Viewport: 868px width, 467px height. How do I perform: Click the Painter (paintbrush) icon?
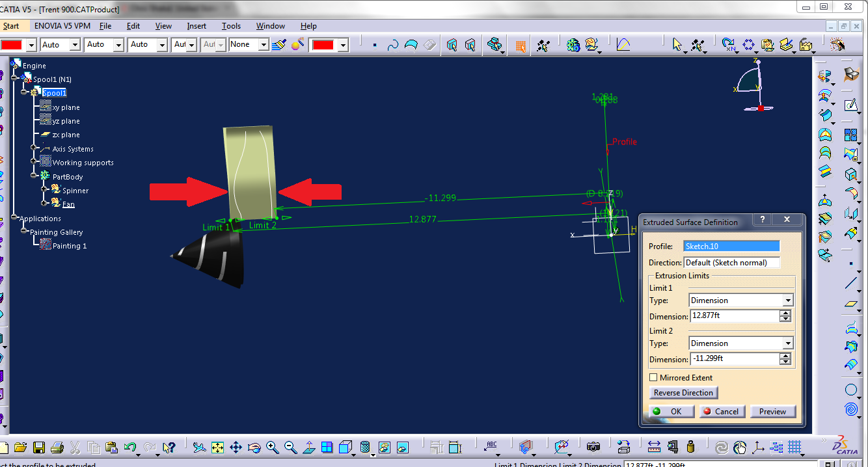pos(280,45)
